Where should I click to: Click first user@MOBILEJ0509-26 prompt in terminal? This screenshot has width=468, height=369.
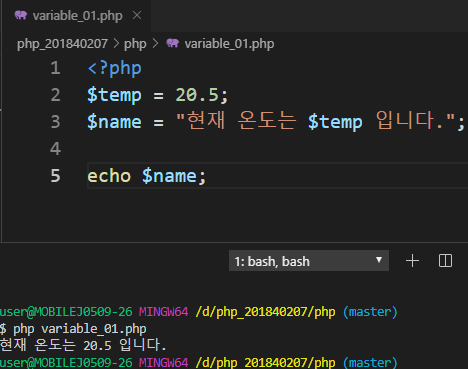pyautogui.click(x=66, y=312)
